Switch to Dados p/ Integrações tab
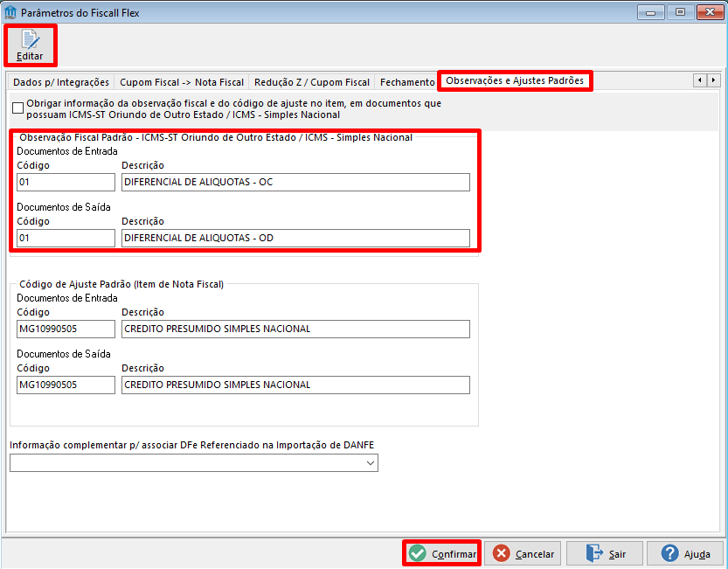 click(61, 82)
